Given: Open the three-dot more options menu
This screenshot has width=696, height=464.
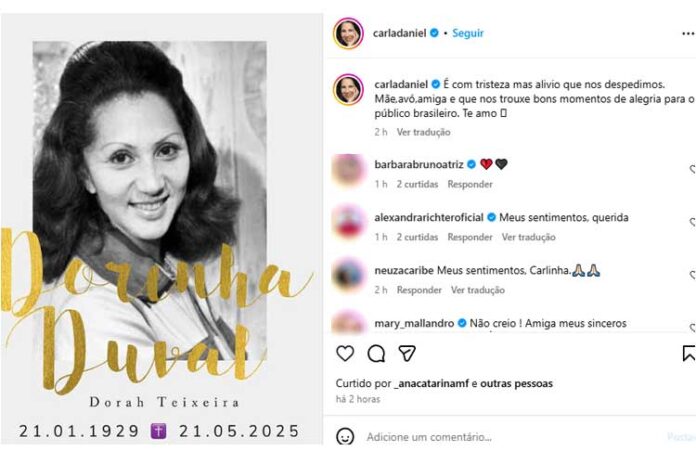Looking at the screenshot, I should point(688,34).
